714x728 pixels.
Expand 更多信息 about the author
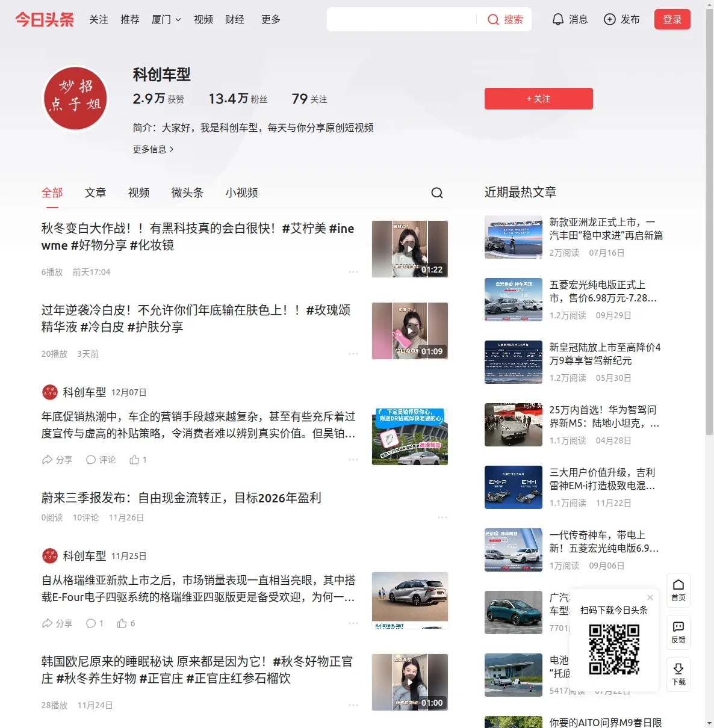click(153, 149)
